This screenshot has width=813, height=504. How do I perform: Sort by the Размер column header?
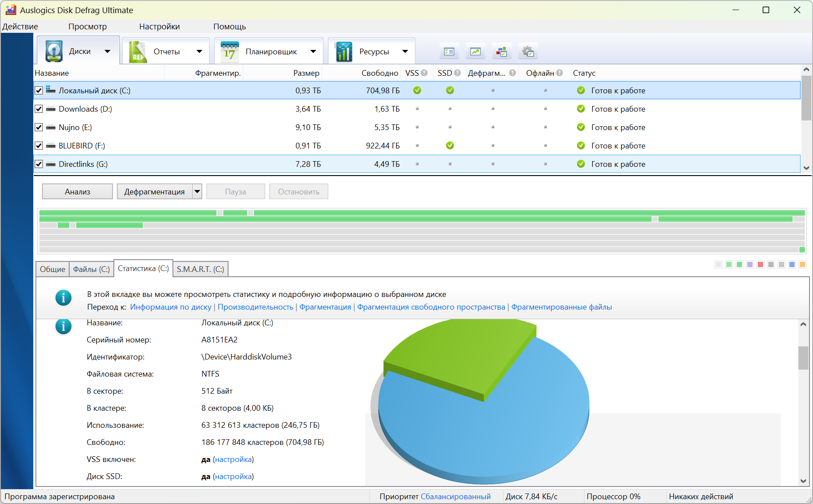coord(282,73)
